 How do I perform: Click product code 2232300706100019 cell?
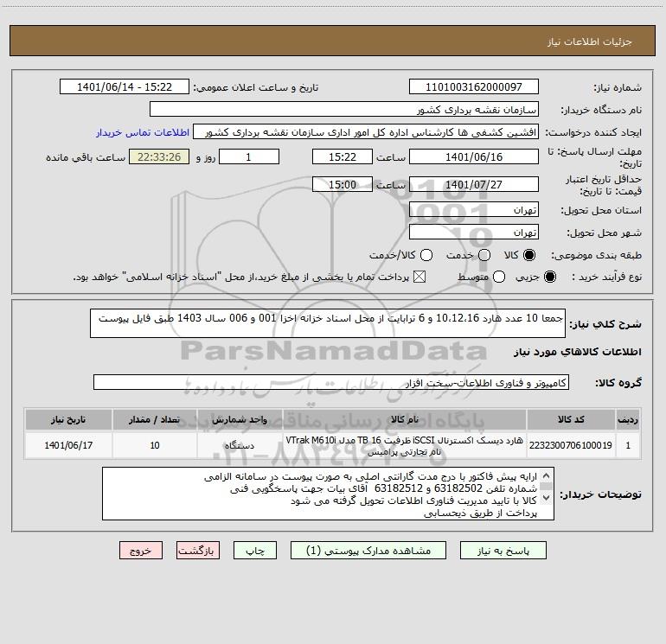pos(571,445)
